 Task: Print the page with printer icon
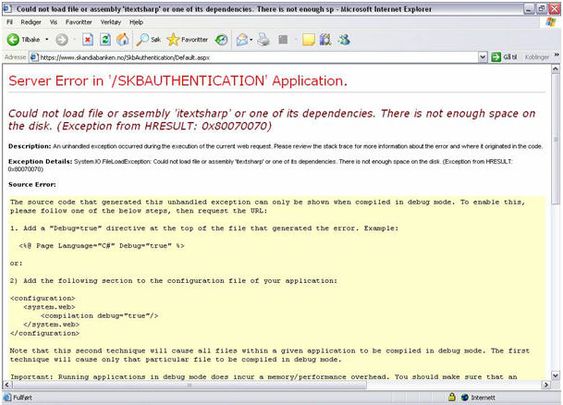coord(264,39)
